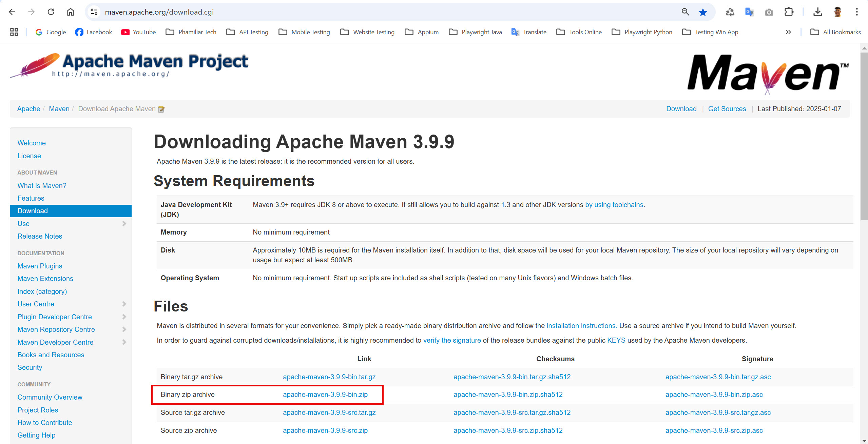Open the Google bookmark
Screen dimensions: 868x444
point(51,32)
